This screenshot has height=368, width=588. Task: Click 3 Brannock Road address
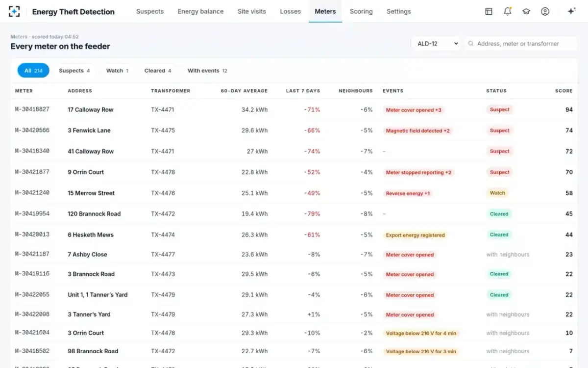coord(91,274)
